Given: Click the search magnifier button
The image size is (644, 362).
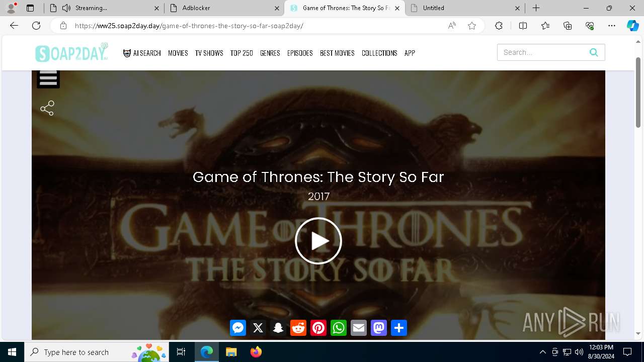Looking at the screenshot, I should [x=594, y=52].
